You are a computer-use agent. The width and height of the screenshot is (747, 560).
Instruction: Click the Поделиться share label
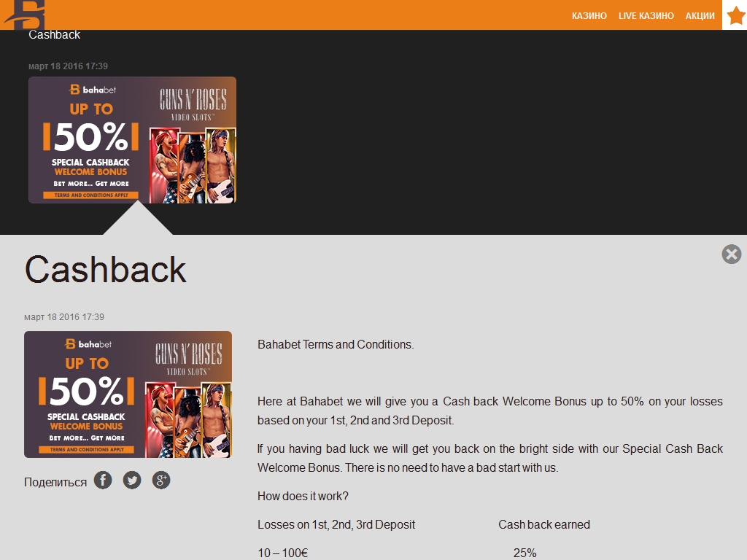[55, 483]
